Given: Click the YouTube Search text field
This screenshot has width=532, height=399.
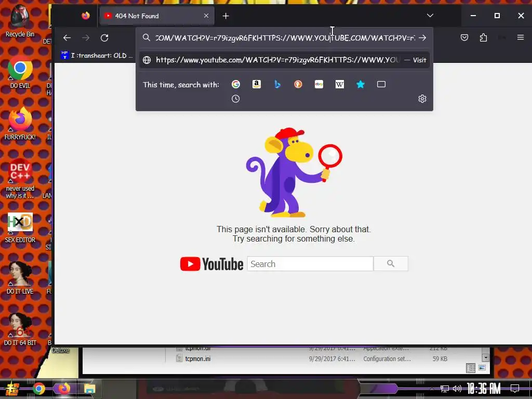Looking at the screenshot, I should [310, 263].
